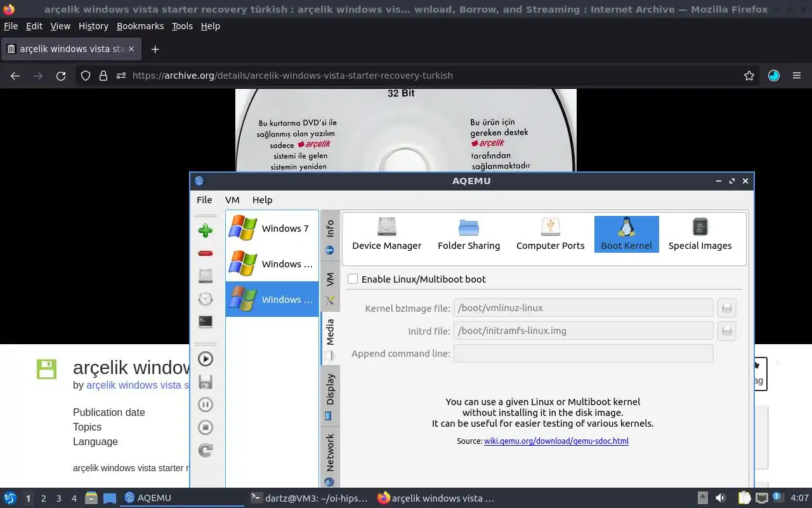Open Firefox Tools menu
Viewport: 812px width, 508px height.
coord(182,26)
